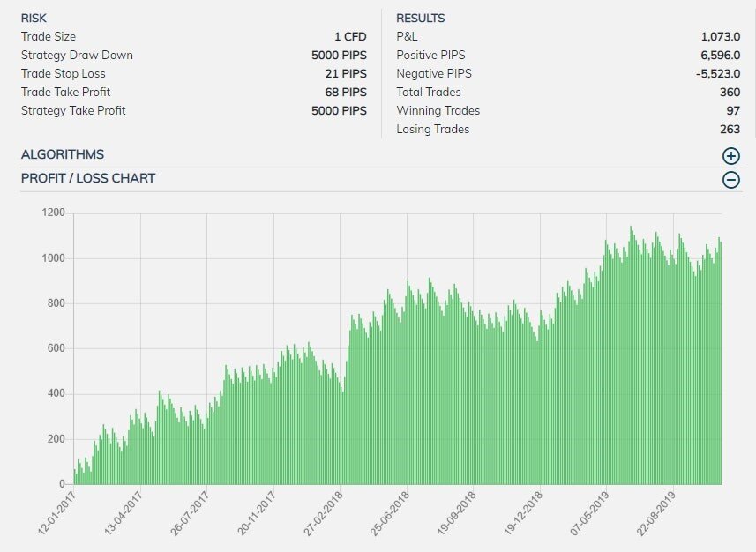Click the Losing Trades label
756x552 pixels.
433,130
